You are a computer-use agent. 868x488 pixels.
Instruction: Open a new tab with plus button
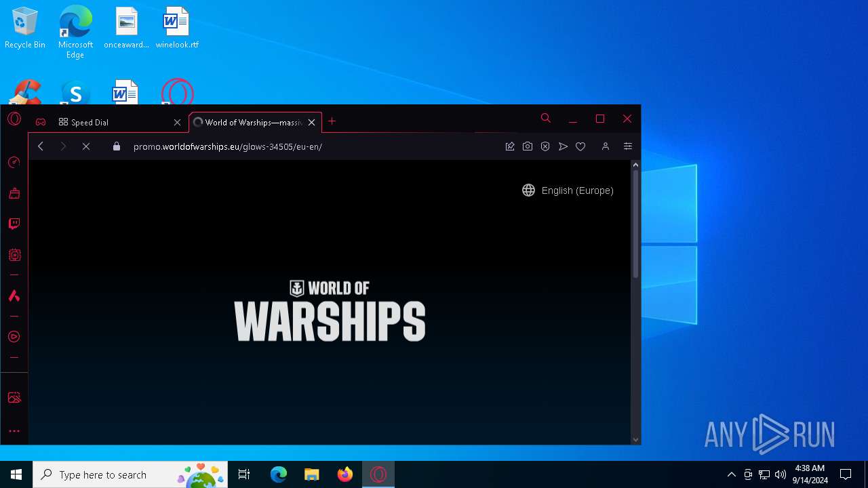332,121
